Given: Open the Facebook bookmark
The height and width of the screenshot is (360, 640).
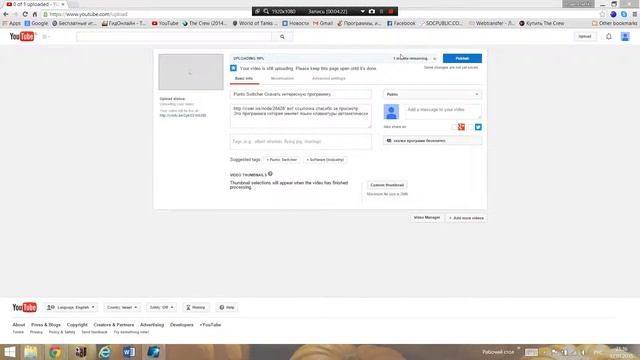Looking at the screenshot, I should tap(401, 23).
